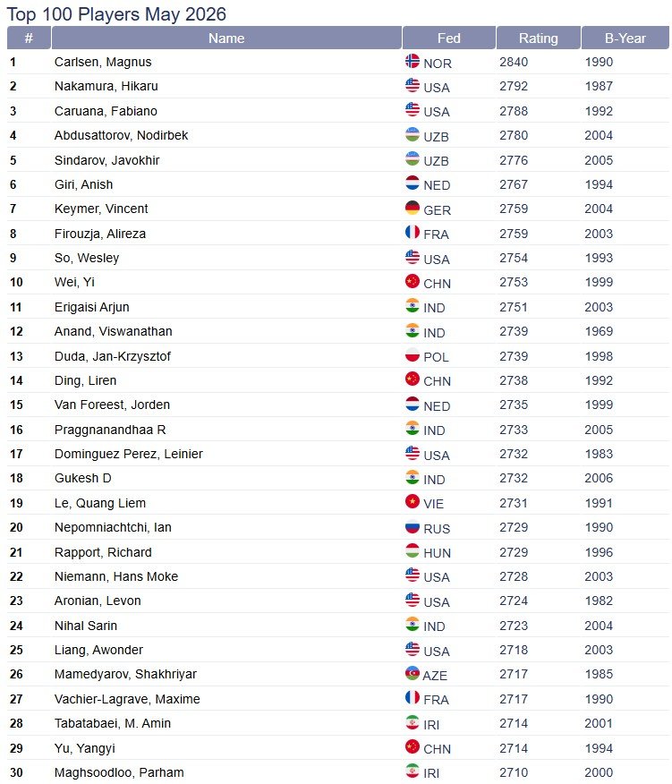Image resolution: width=672 pixels, height=784 pixels.
Task: Sort table by Rating column header
Action: 538,38
